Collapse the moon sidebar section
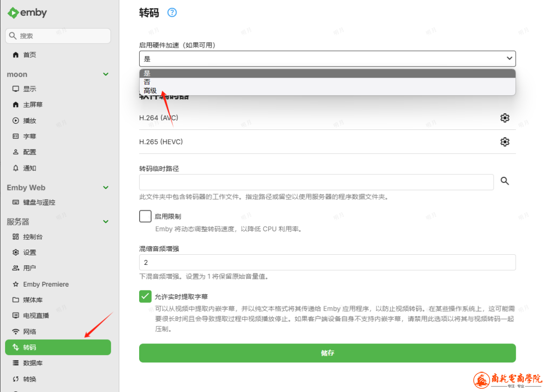 [x=106, y=74]
